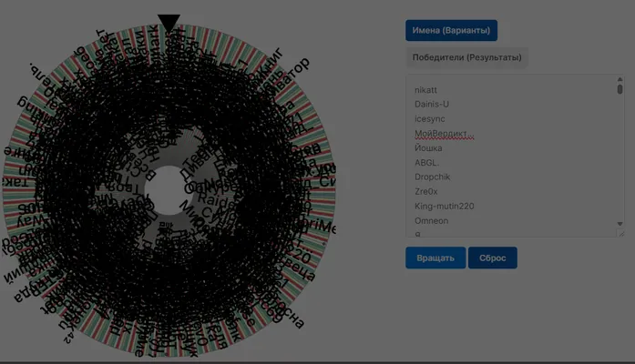Click the scrollbar thumb in names list

coord(620,89)
